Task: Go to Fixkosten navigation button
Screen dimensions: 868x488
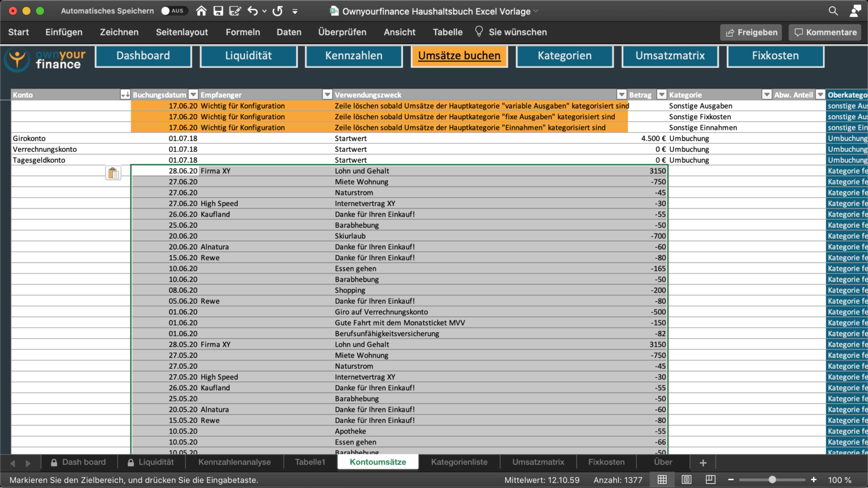Action: pos(775,56)
